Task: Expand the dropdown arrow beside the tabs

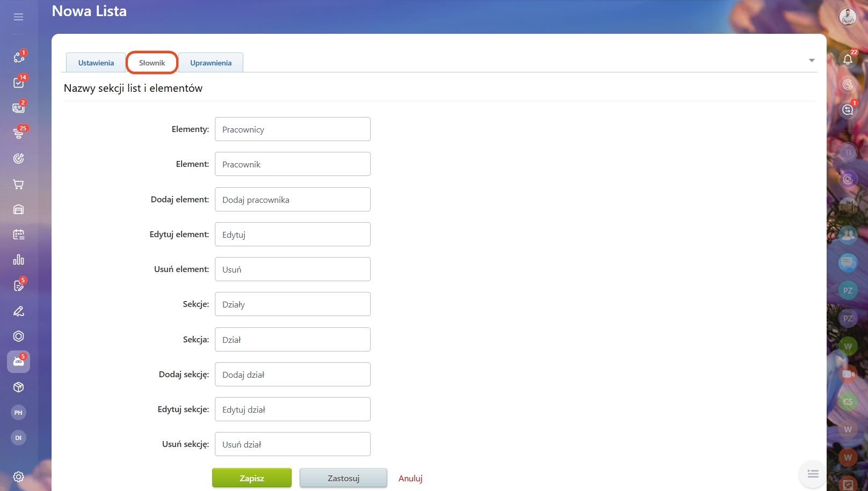Action: [x=812, y=61]
